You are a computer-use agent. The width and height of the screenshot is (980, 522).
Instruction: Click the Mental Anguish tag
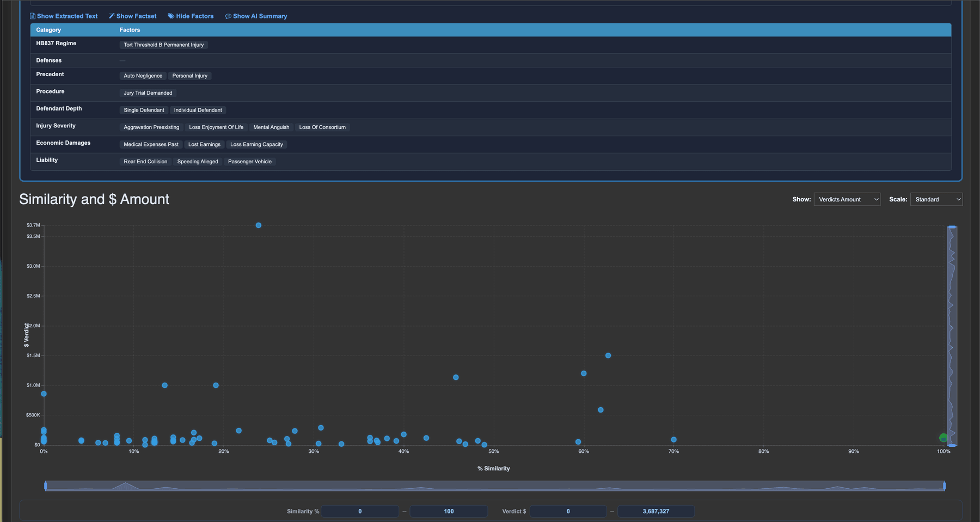tap(271, 127)
